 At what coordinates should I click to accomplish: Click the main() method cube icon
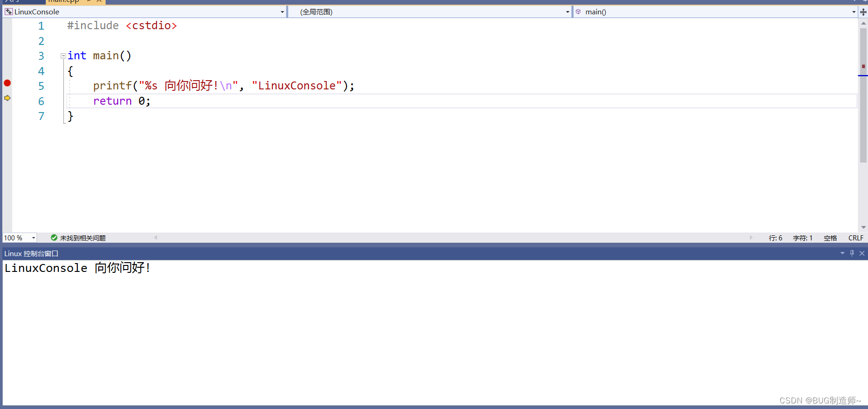(579, 12)
